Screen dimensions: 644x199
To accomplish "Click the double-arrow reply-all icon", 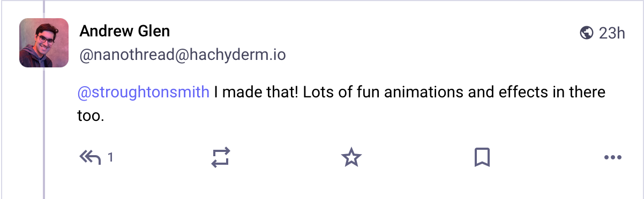I will (x=90, y=157).
